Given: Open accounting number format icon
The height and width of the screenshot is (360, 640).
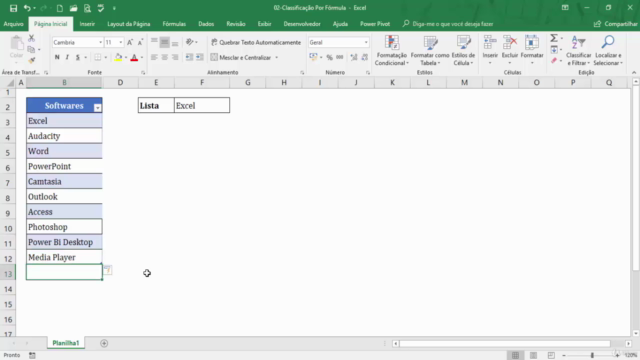Looking at the screenshot, I should 313,57.
